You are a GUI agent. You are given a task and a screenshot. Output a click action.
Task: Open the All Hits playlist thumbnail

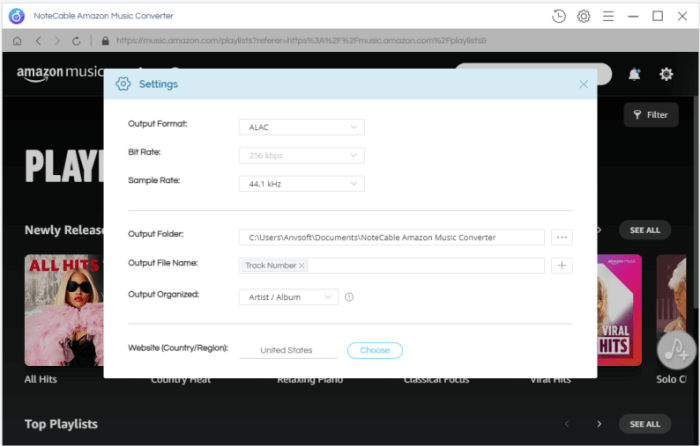tap(64, 310)
